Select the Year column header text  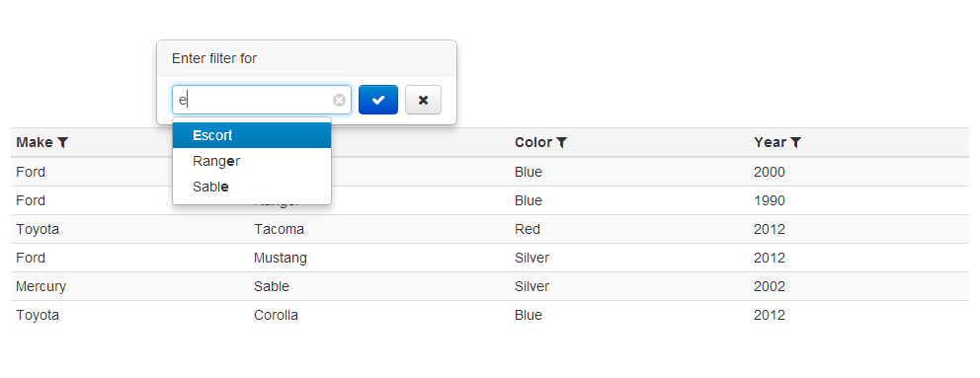770,142
